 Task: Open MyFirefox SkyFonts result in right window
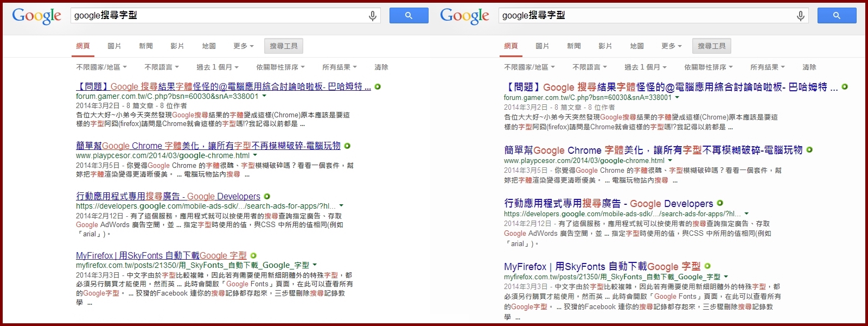(602, 266)
